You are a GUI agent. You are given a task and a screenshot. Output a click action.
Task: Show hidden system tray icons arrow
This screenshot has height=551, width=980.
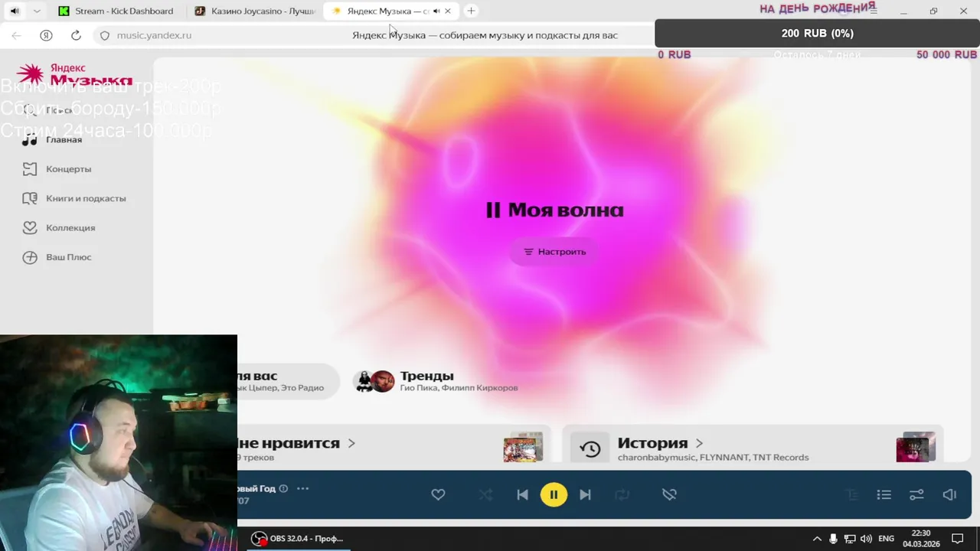(x=817, y=539)
